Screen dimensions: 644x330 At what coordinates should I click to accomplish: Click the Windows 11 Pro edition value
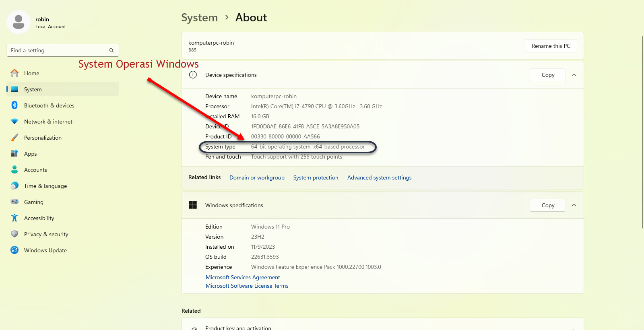[x=270, y=227]
